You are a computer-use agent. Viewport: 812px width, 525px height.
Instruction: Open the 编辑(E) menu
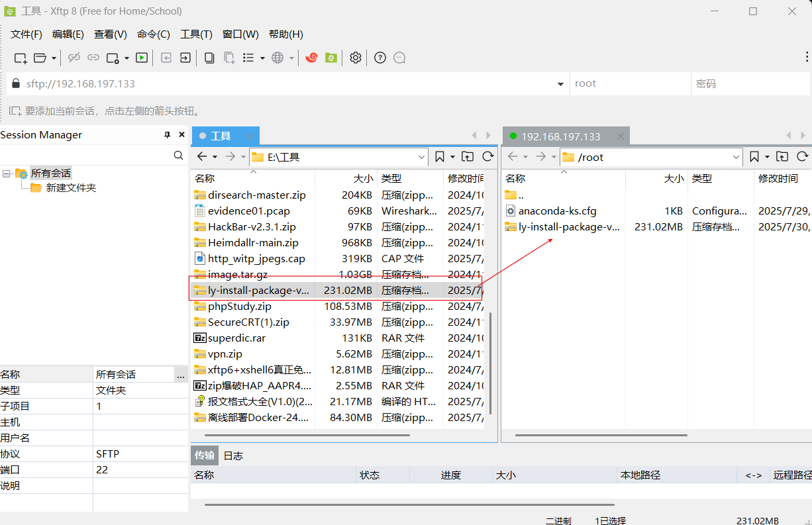[68, 34]
